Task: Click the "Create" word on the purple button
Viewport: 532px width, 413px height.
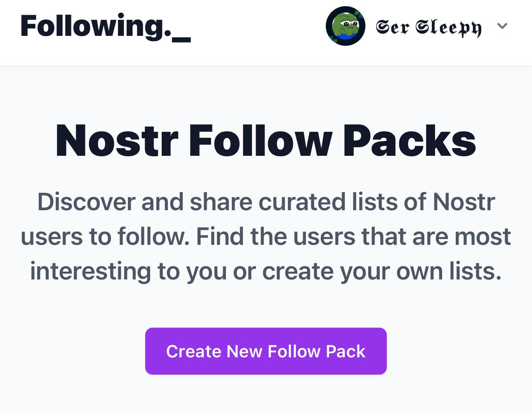Action: click(194, 352)
